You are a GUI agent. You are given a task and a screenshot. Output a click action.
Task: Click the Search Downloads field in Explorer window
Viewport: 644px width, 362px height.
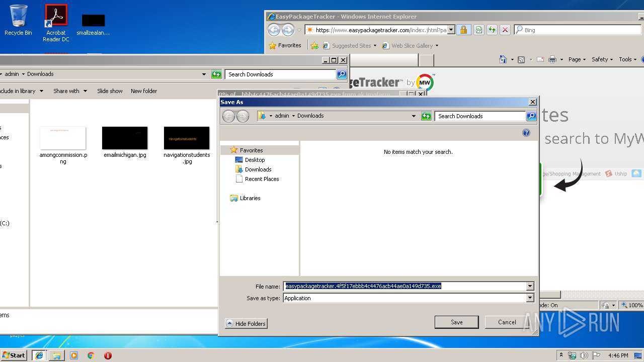(280, 74)
